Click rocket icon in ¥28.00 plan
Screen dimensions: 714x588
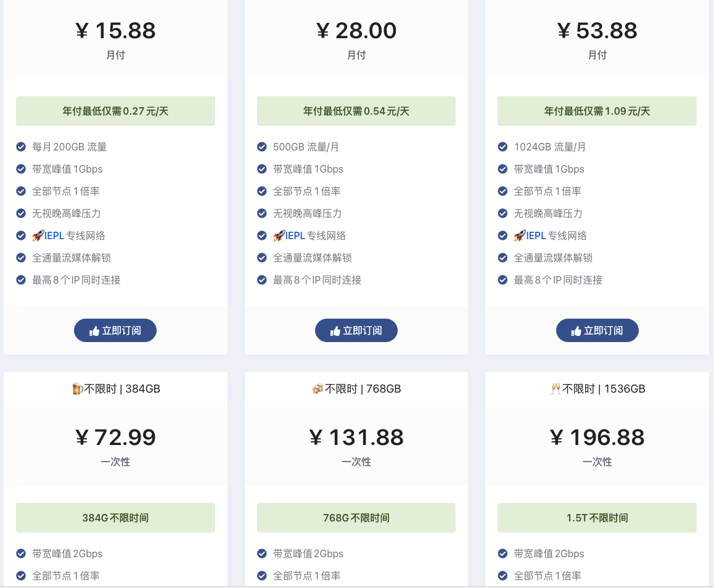(279, 235)
